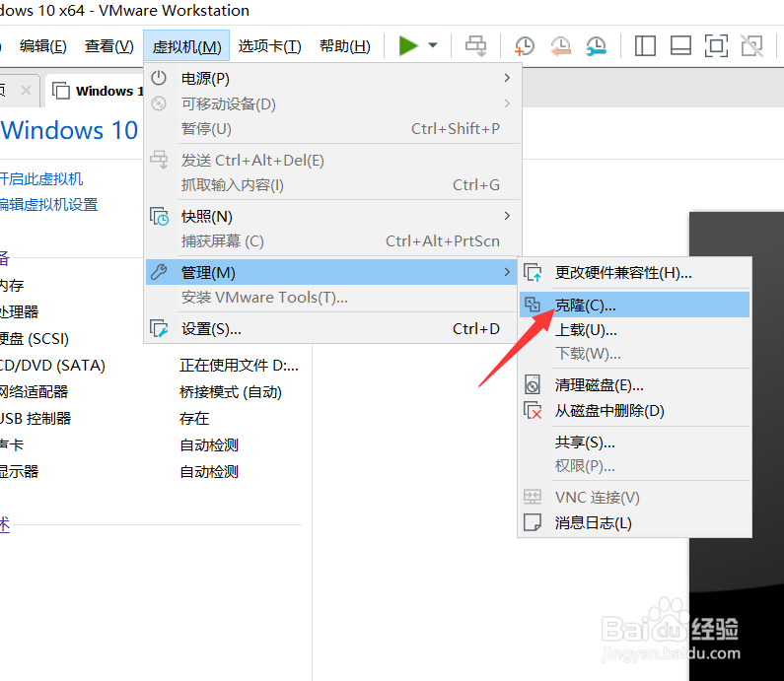The image size is (784, 681).
Task: Open the 查看(V) menu
Action: pos(109,46)
